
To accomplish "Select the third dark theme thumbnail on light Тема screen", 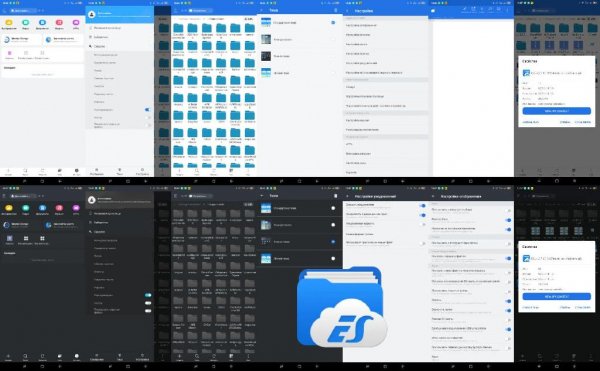I will click(266, 56).
